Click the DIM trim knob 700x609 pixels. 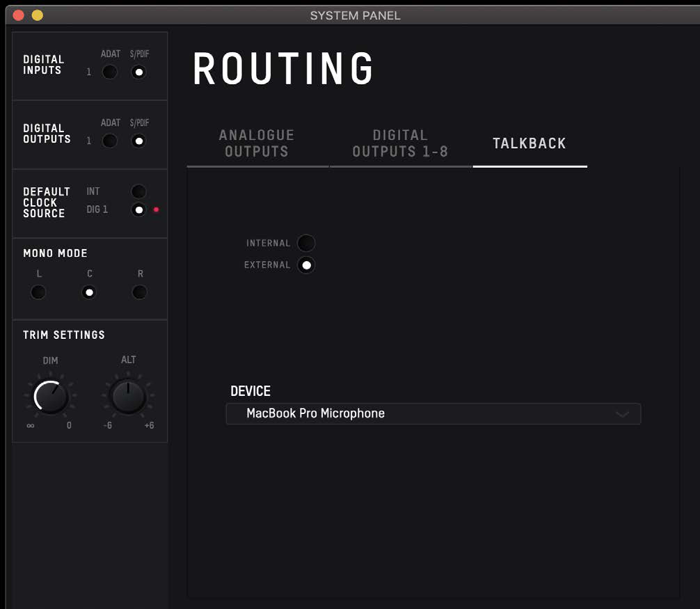pyautogui.click(x=51, y=397)
